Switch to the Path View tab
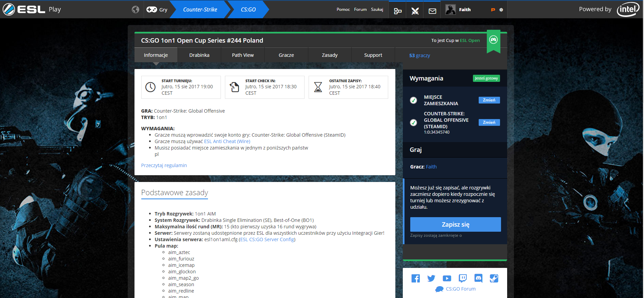This screenshot has height=298, width=644. coord(243,55)
